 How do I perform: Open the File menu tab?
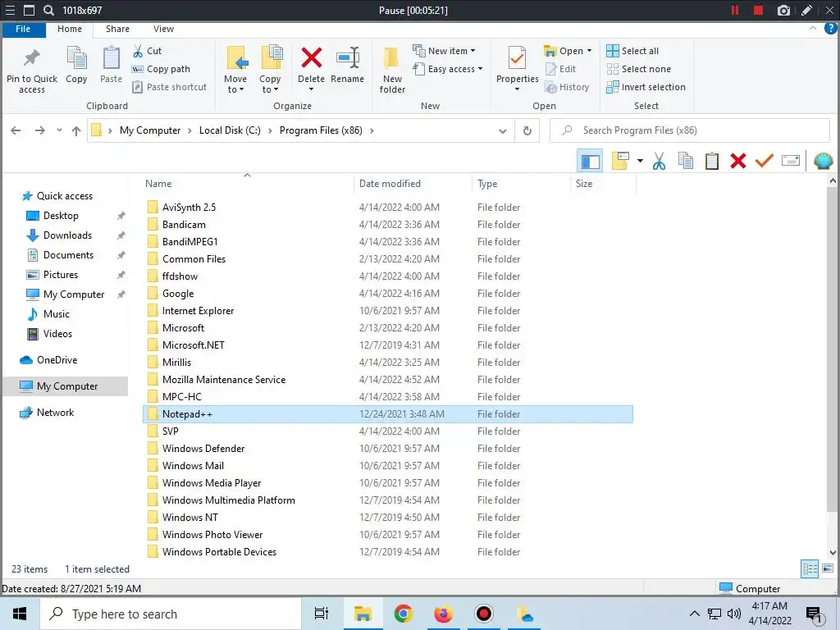23,29
